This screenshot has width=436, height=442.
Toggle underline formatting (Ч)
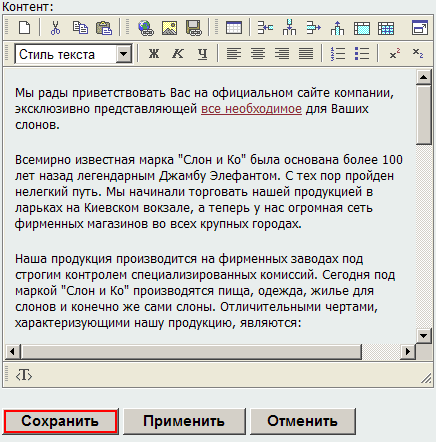[202, 54]
